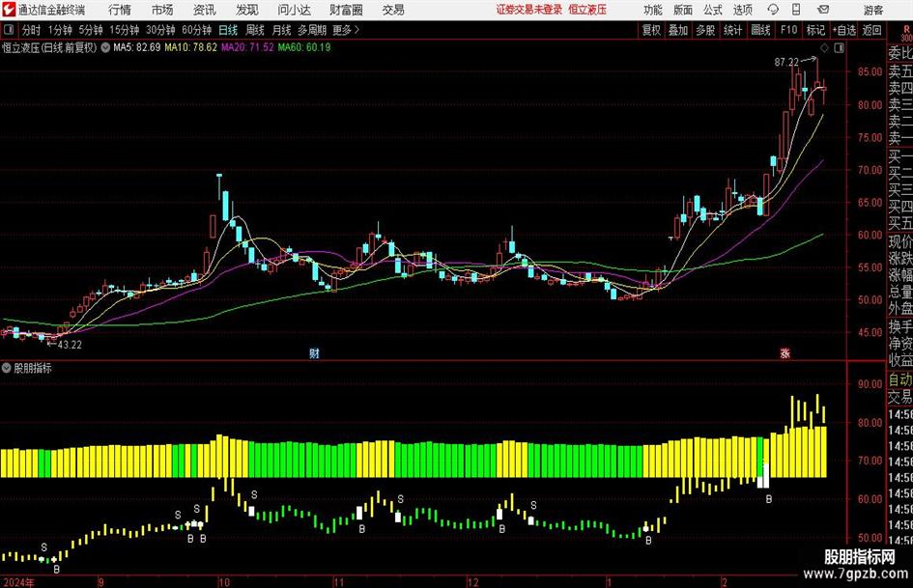Viewport: 913px width, 588px height.
Task: Open the 选项 menu
Action: coord(742,10)
